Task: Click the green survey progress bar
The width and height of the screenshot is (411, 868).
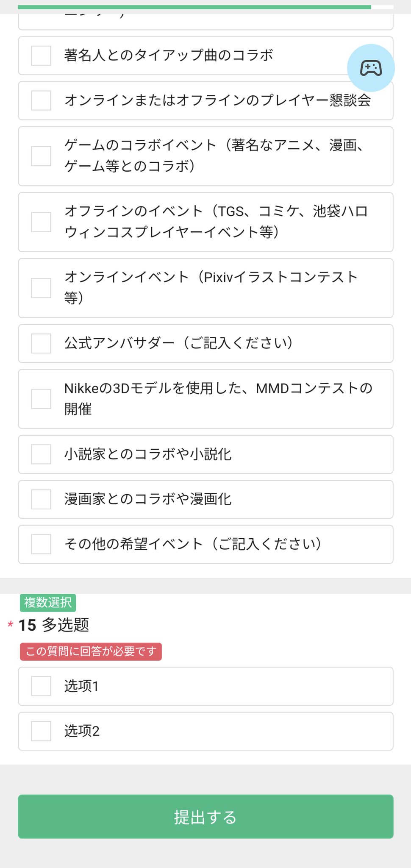Action: (194, 7)
